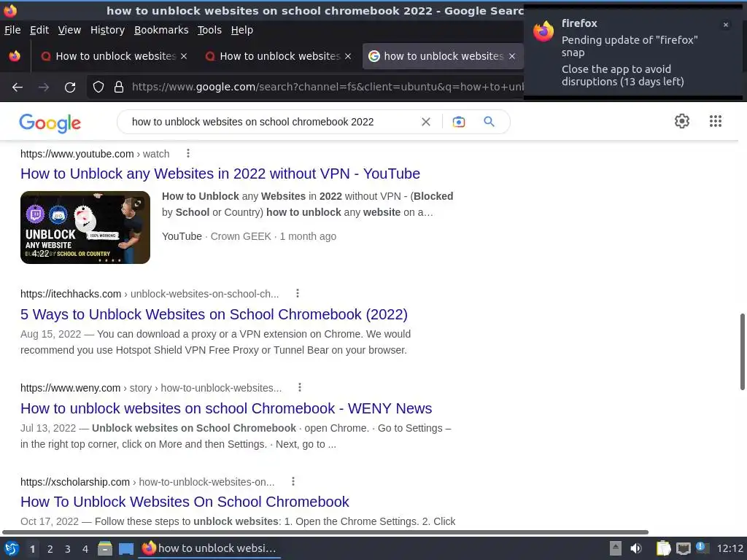This screenshot has width=747, height=560.
Task: Open the Bookmarks menu
Action: pyautogui.click(x=161, y=30)
